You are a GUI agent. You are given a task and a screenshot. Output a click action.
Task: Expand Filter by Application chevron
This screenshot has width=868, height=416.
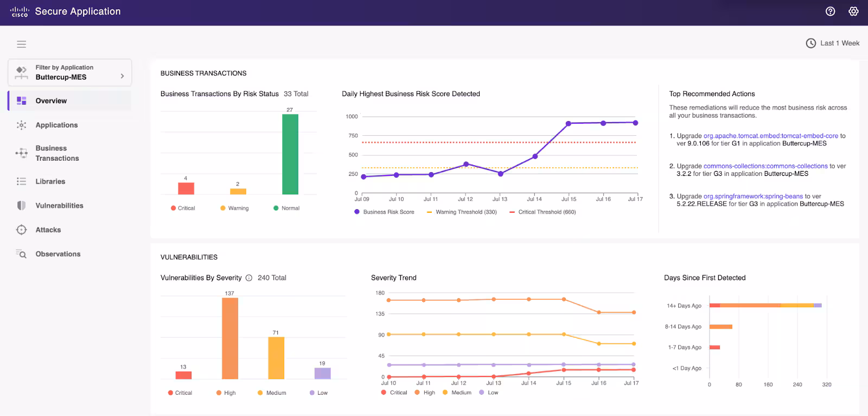122,76
